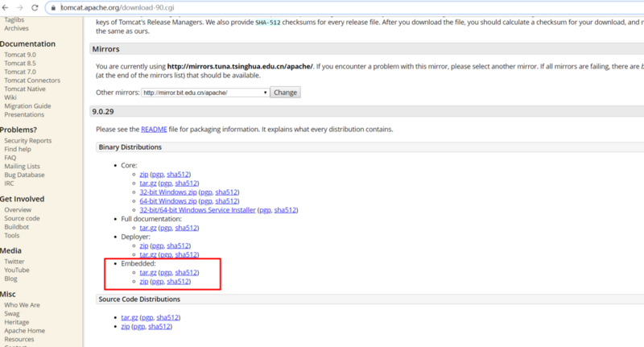Open Tomcat Connectors sidebar link
Screen dimensions: 644x347
(x=32, y=81)
